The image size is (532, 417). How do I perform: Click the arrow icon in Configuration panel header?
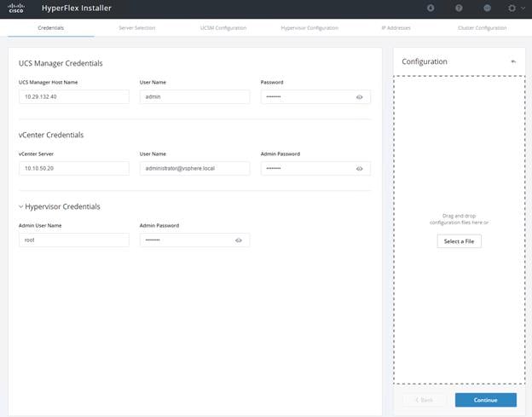[x=513, y=61]
